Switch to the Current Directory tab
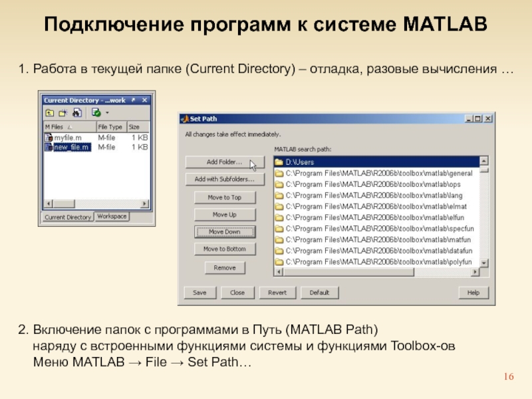Screen dimensions: 532x399 (68, 217)
